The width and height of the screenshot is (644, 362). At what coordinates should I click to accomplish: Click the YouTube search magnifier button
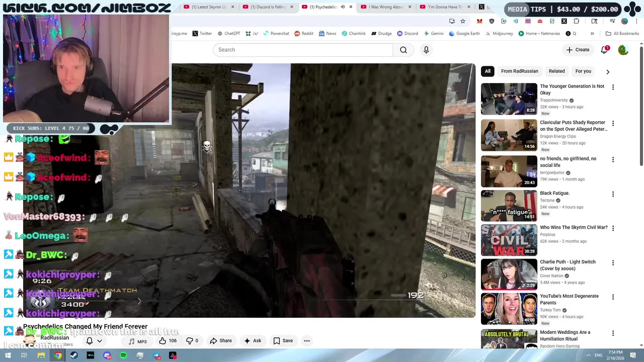(404, 50)
